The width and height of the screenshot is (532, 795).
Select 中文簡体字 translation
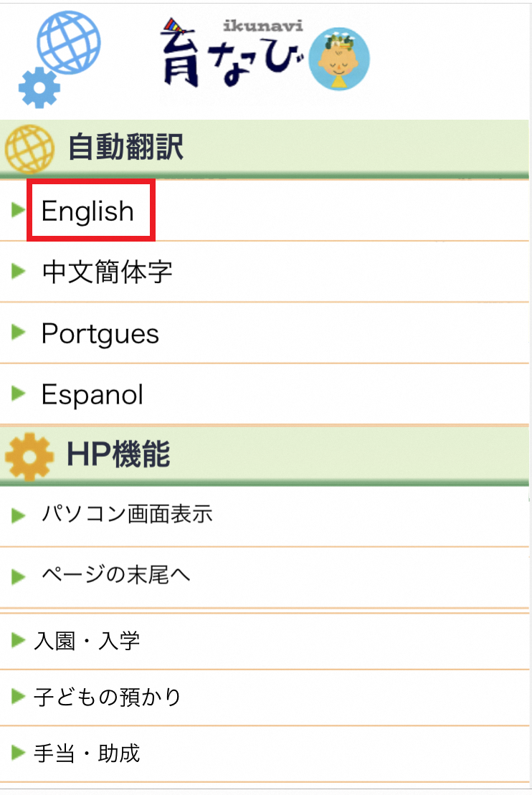[107, 272]
